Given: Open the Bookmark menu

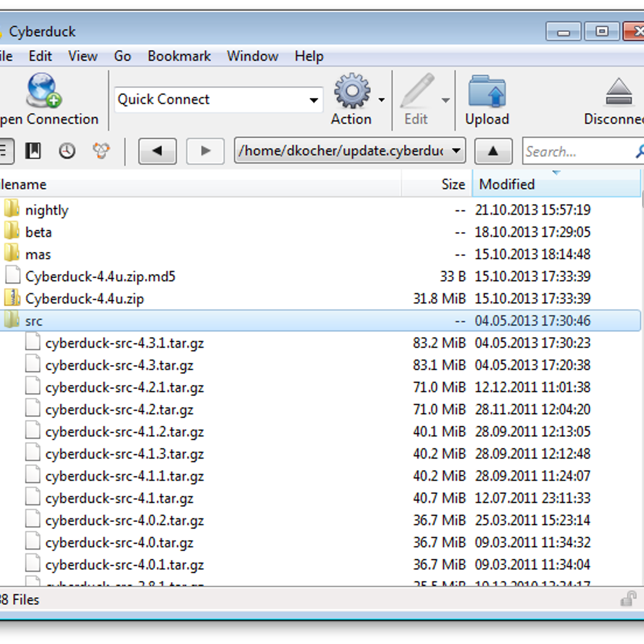Looking at the screenshot, I should pos(179,56).
